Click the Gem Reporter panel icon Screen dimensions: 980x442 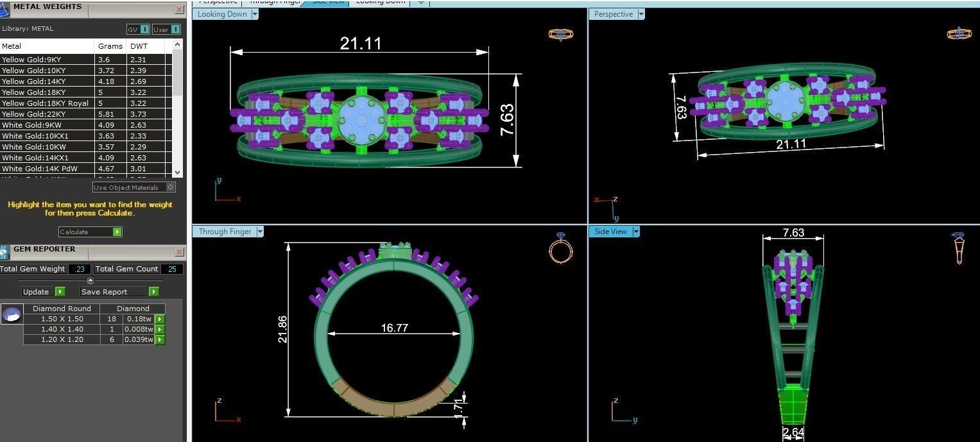[4, 251]
